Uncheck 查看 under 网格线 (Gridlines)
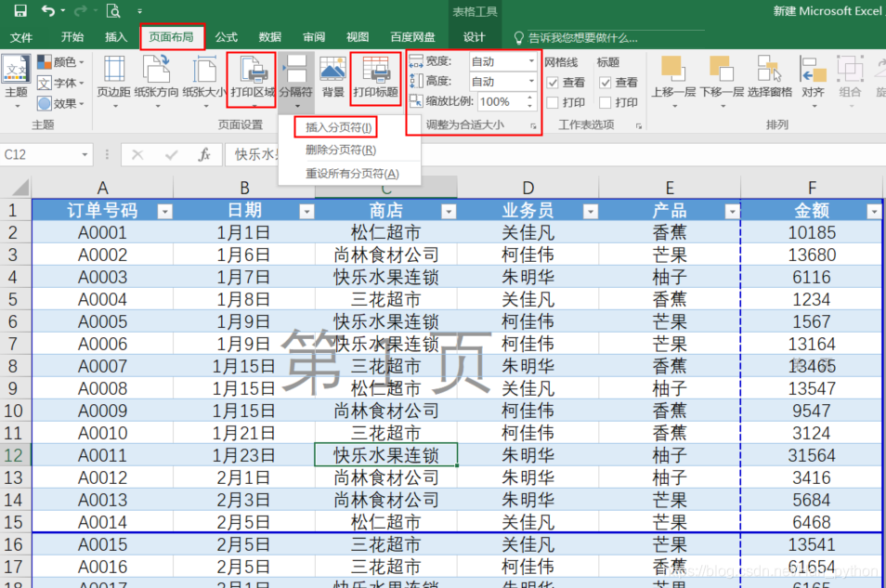The height and width of the screenshot is (588, 886). coord(552,84)
